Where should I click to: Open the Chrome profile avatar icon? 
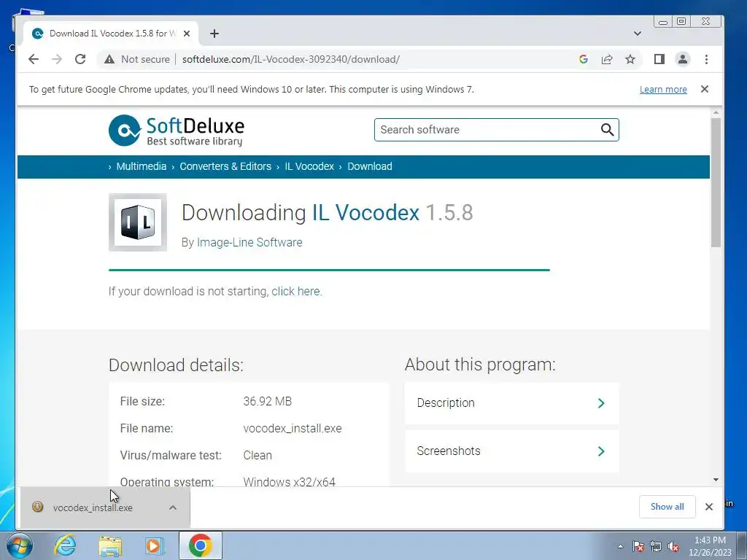(682, 59)
